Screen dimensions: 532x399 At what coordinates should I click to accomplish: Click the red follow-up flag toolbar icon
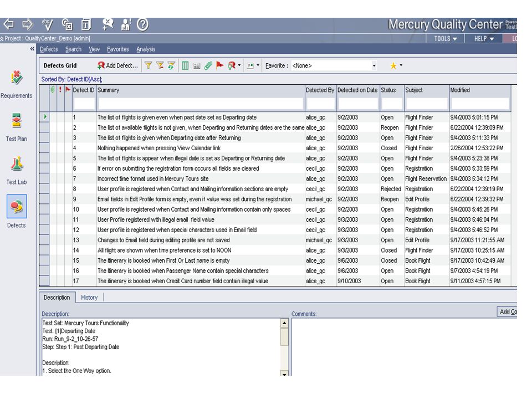tap(220, 65)
